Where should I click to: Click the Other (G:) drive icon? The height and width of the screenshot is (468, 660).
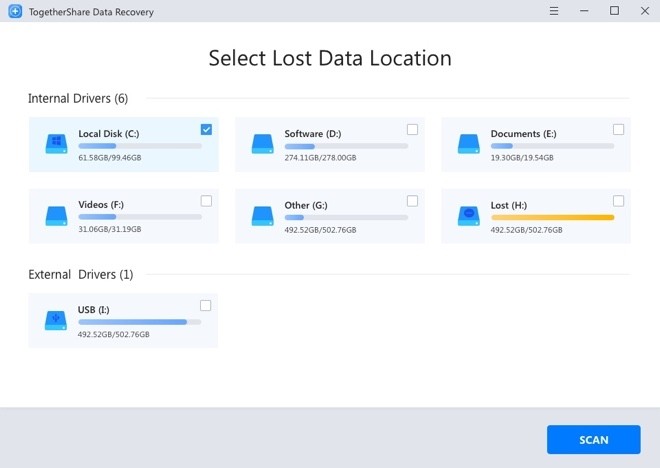click(262, 214)
